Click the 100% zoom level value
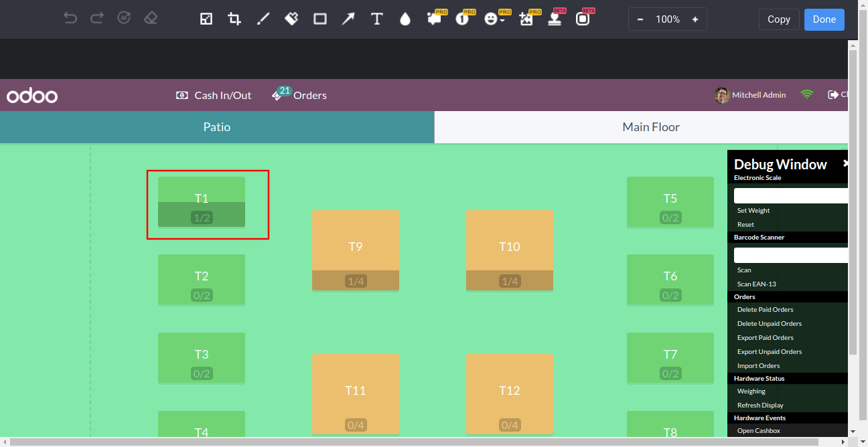 (x=668, y=19)
